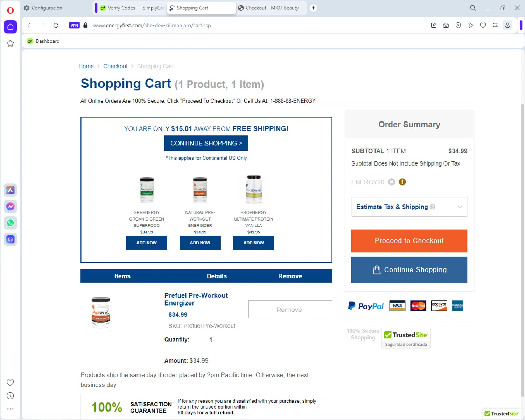Switch to the Verify Codes tab
This screenshot has width=525, height=420.
[x=132, y=8]
